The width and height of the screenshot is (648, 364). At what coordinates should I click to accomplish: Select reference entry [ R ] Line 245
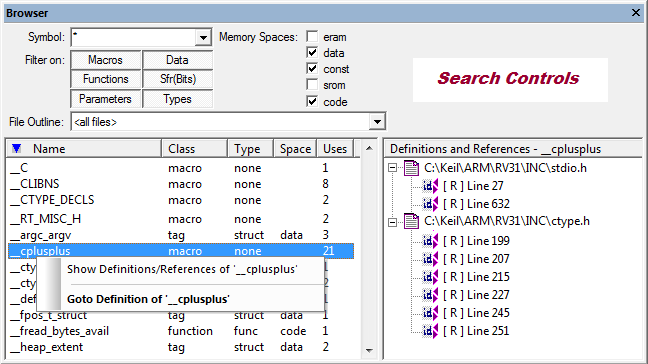coord(476,313)
